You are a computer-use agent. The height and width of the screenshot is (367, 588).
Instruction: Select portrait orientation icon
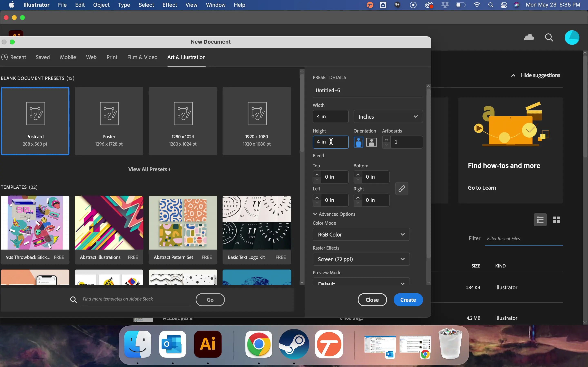tap(358, 142)
